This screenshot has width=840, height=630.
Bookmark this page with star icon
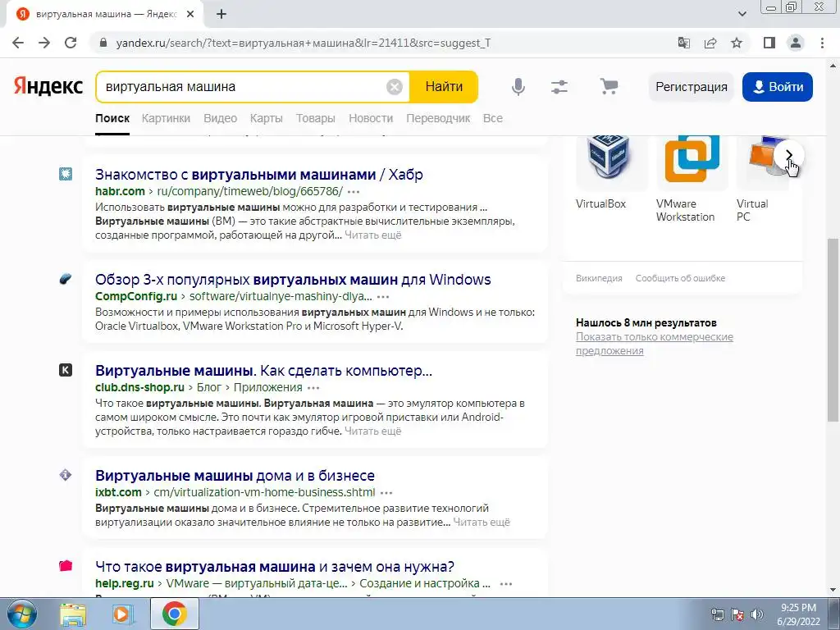pos(737,43)
